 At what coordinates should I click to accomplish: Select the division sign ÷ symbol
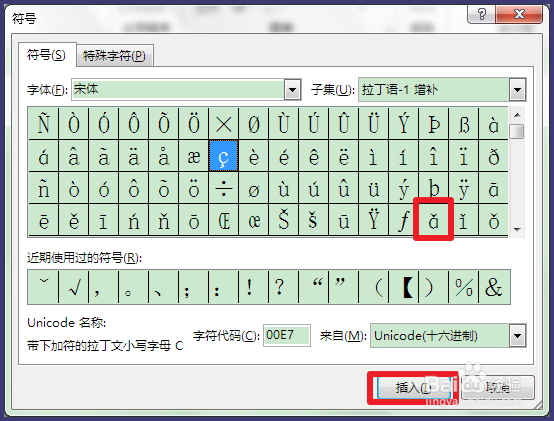point(224,188)
